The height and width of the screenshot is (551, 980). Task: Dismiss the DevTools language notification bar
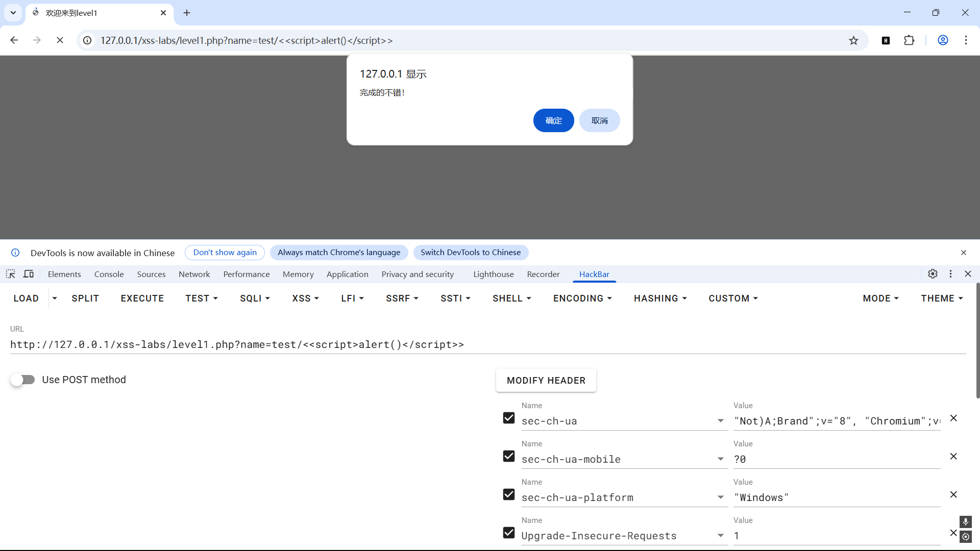pyautogui.click(x=964, y=253)
